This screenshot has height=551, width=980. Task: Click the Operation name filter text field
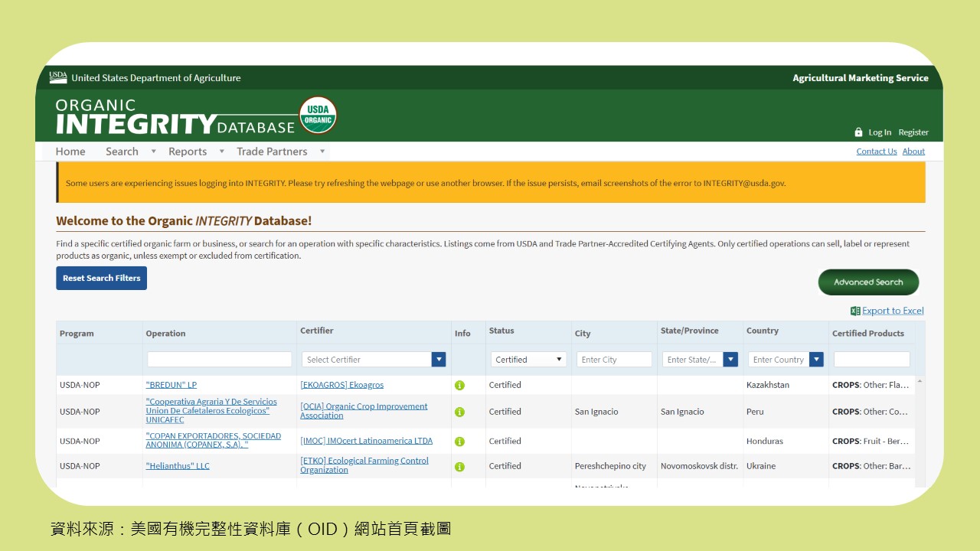[220, 360]
